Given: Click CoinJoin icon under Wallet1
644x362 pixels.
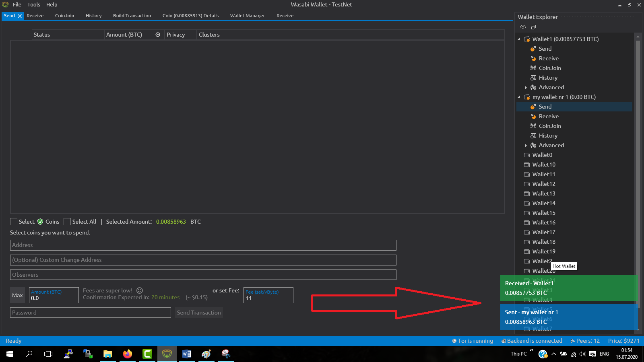Looking at the screenshot, I should point(533,68).
